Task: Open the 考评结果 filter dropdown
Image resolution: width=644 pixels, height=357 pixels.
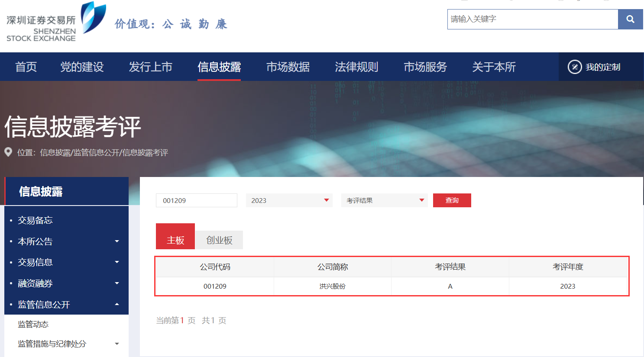Action: (x=384, y=200)
